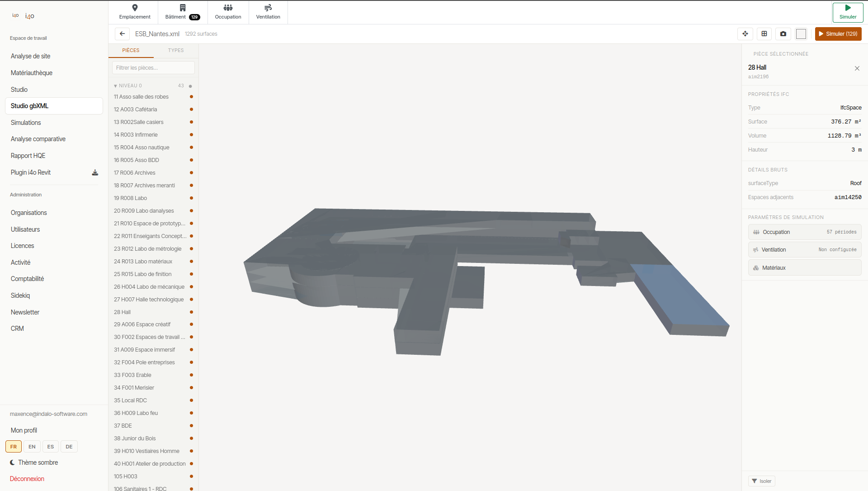
Task: Open Sidekiq admin page
Action: [54, 296]
